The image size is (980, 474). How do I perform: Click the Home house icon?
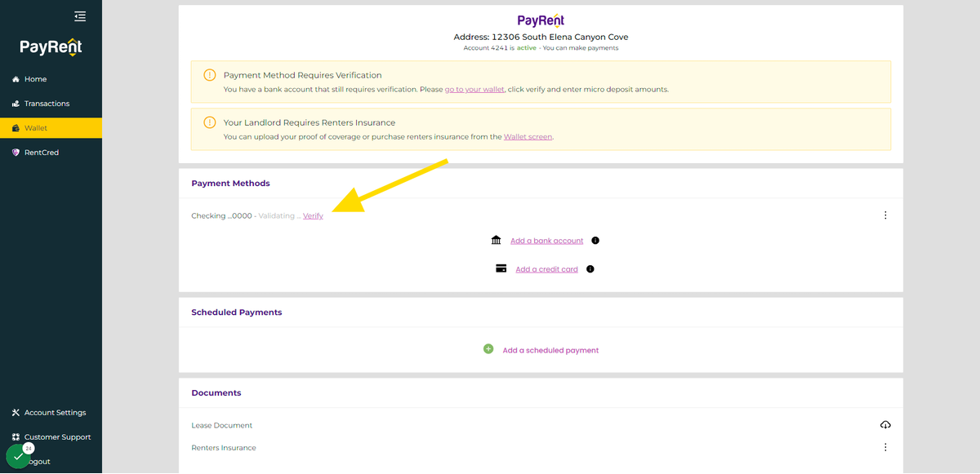click(16, 79)
